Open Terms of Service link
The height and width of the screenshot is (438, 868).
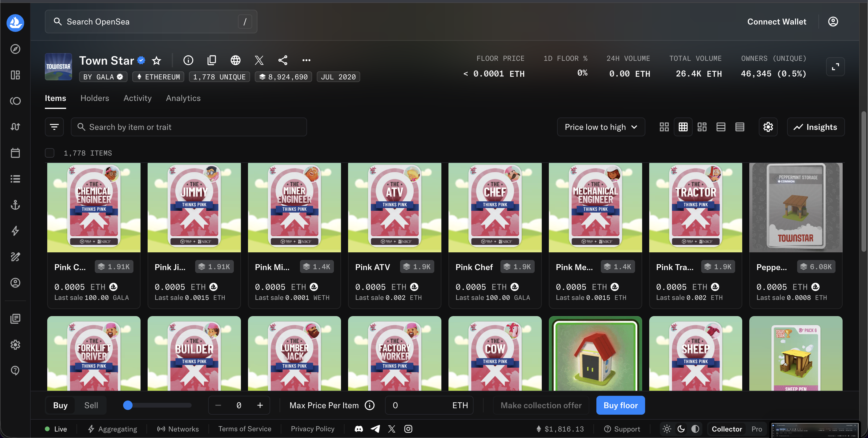[245, 429]
